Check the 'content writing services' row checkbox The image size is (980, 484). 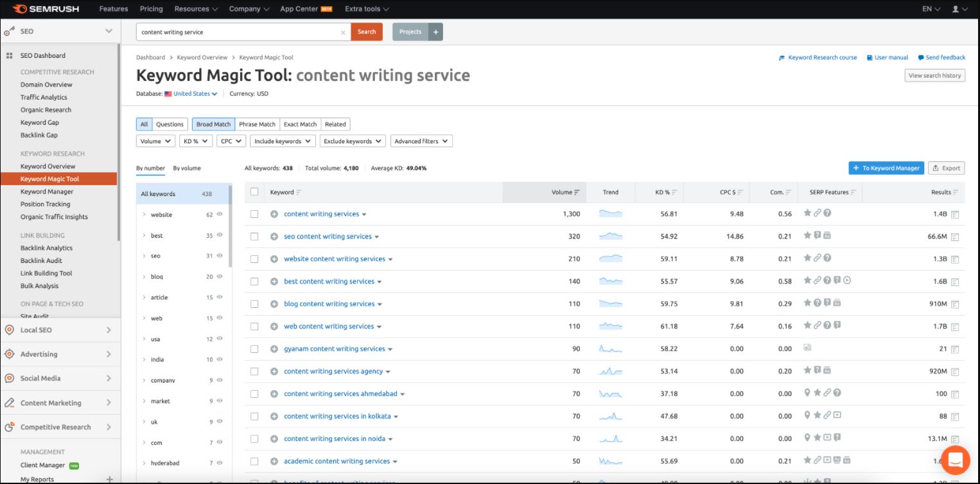254,214
